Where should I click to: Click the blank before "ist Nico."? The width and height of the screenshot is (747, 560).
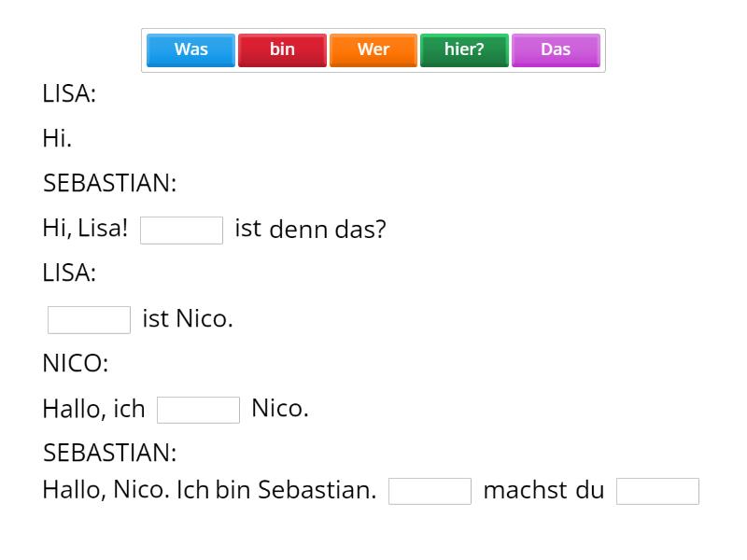pyautogui.click(x=89, y=319)
